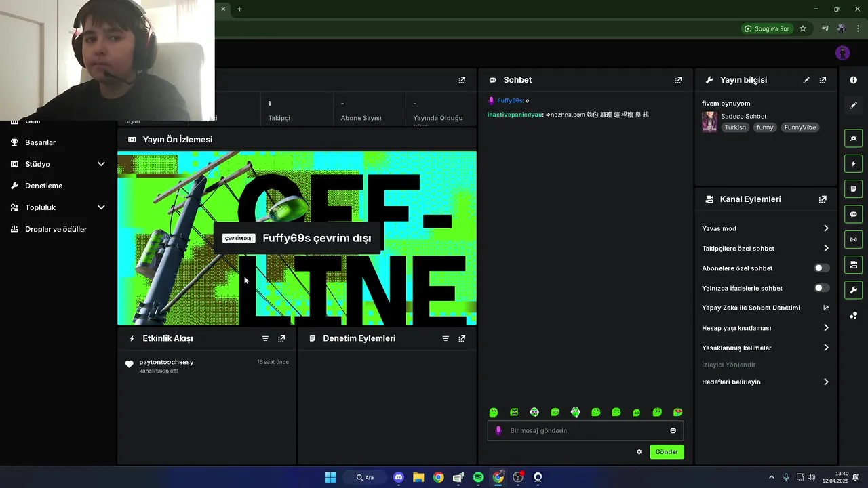
Task: Click paytontoocheesy in the activity feed
Action: [x=166, y=362]
